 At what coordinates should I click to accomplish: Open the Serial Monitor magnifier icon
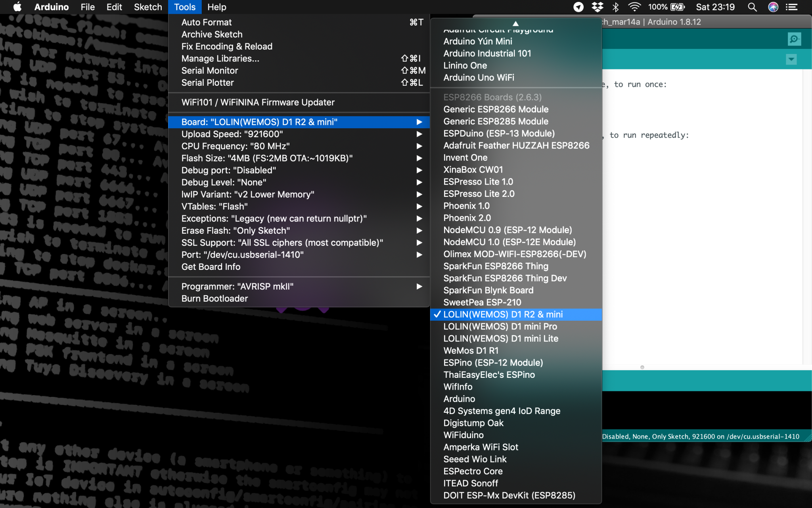pos(794,39)
